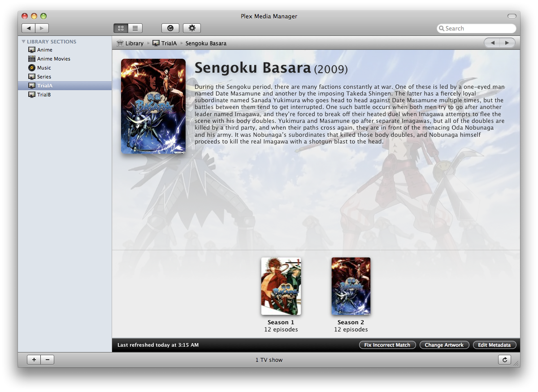
Task: Go to Library in breadcrumb
Action: pos(134,44)
